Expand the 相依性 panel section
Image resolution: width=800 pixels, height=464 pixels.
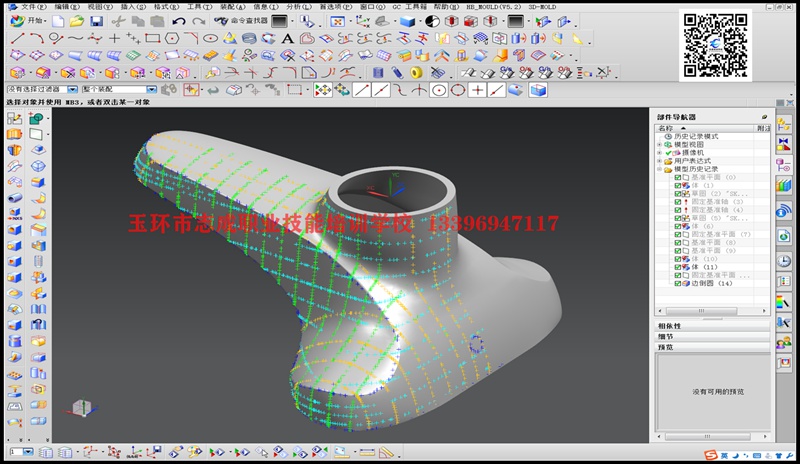[712, 326]
